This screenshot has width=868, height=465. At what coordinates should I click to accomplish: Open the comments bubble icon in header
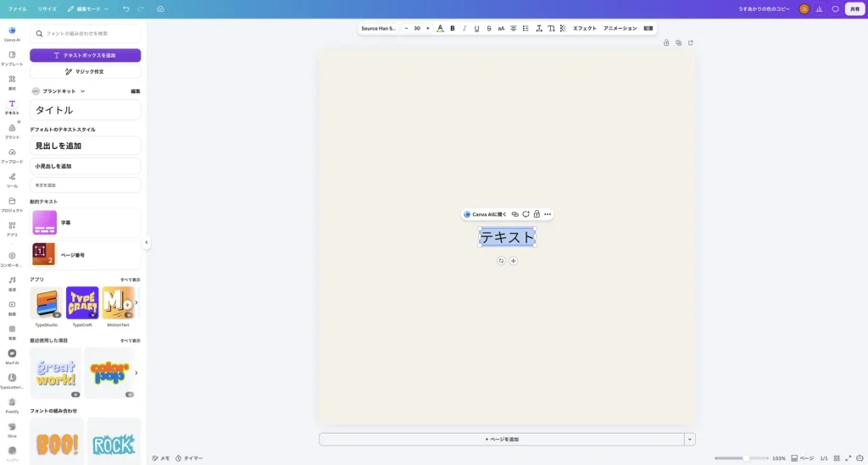point(835,8)
